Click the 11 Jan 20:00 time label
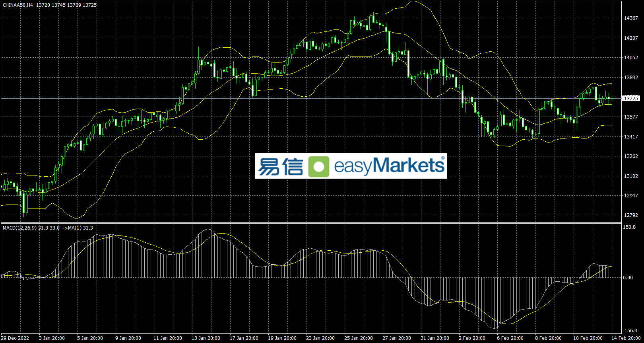The height and width of the screenshot is (343, 644). [x=168, y=338]
